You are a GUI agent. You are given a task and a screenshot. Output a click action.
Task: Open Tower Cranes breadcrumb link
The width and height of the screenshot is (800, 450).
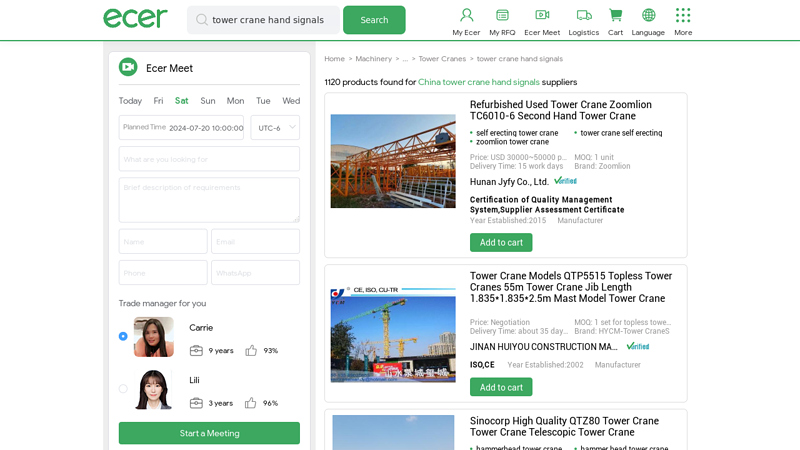tap(442, 59)
